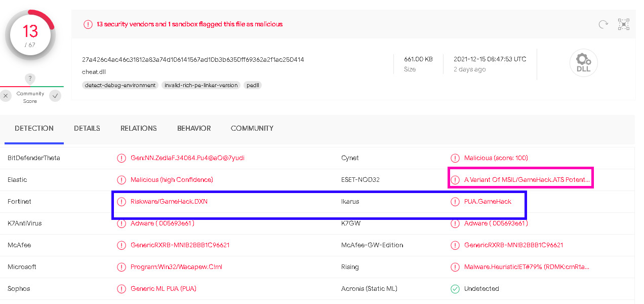The height and width of the screenshot is (304, 644).
Task: Click the 2021-12-15 08:47:53 UTC timestamp
Action: tap(490, 59)
